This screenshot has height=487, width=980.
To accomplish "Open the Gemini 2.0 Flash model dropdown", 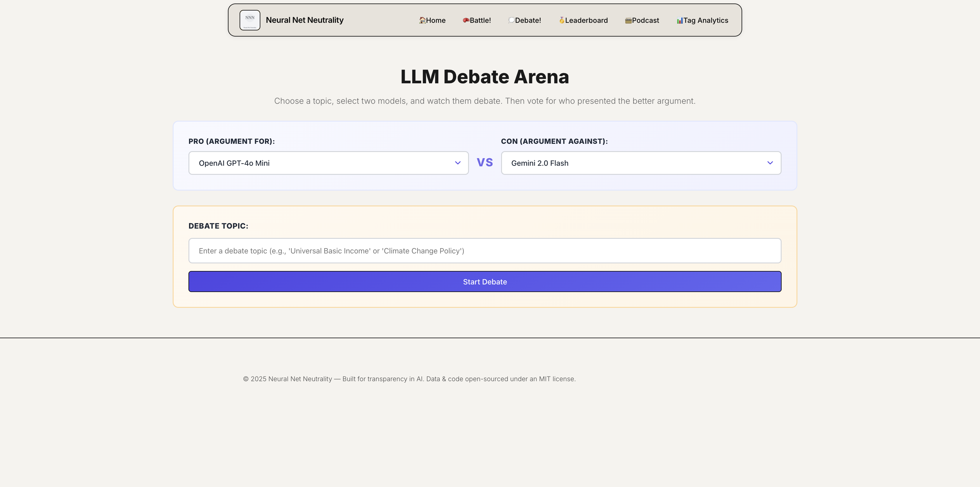I will [x=641, y=163].
